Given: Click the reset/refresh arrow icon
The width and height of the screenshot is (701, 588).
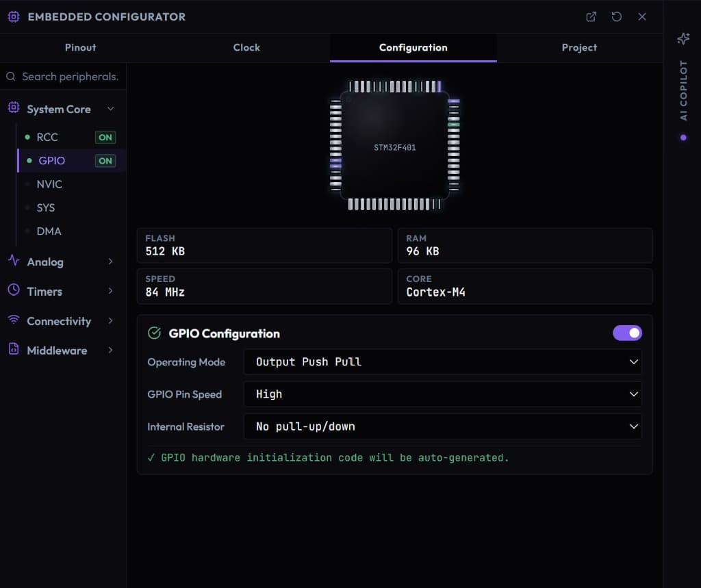Looking at the screenshot, I should click(617, 16).
